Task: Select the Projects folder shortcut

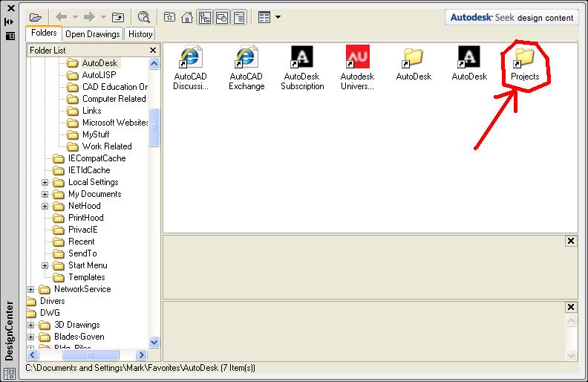Action: click(525, 64)
